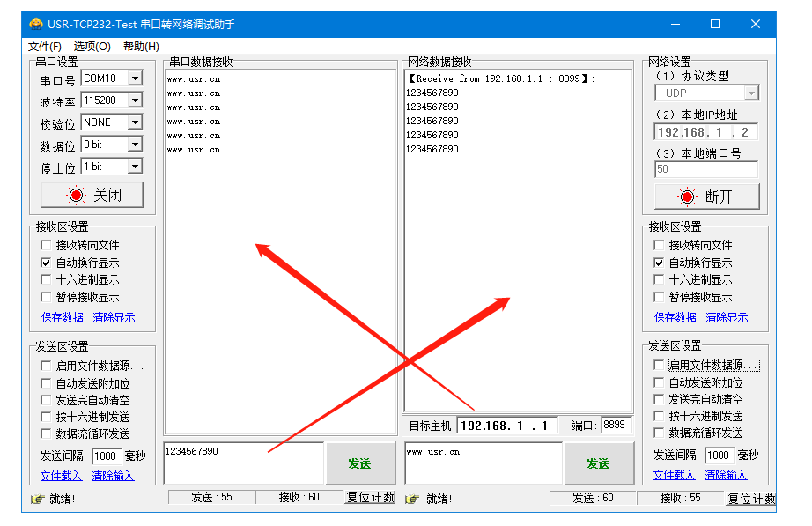Image resolution: width=812 pixels, height=526 pixels.
Task: Click the 目标主机 IP address field
Action: (507, 426)
